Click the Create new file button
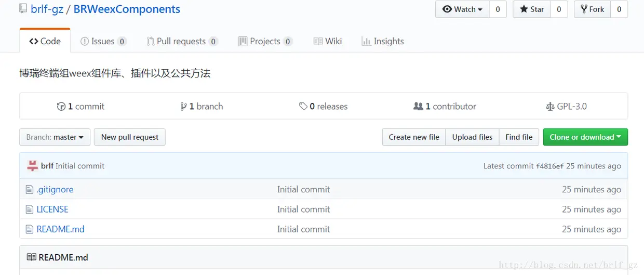Image resolution: width=644 pixels, height=275 pixels. pyautogui.click(x=414, y=137)
